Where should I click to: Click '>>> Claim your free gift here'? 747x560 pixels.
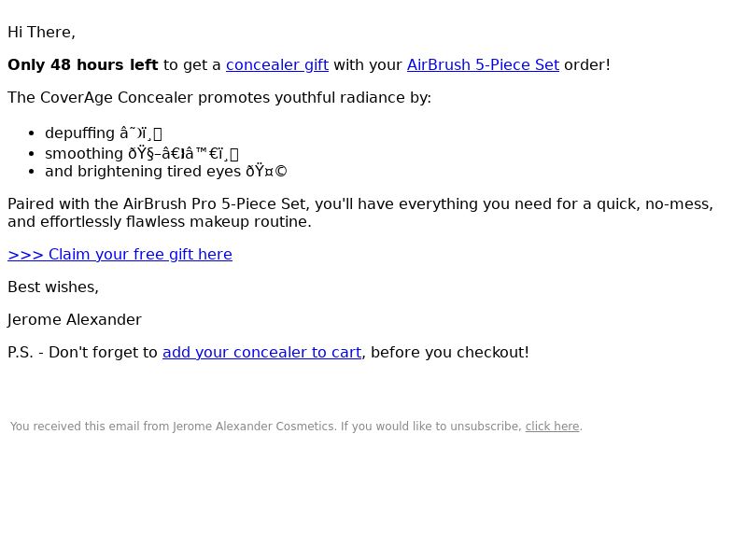[x=120, y=254]
